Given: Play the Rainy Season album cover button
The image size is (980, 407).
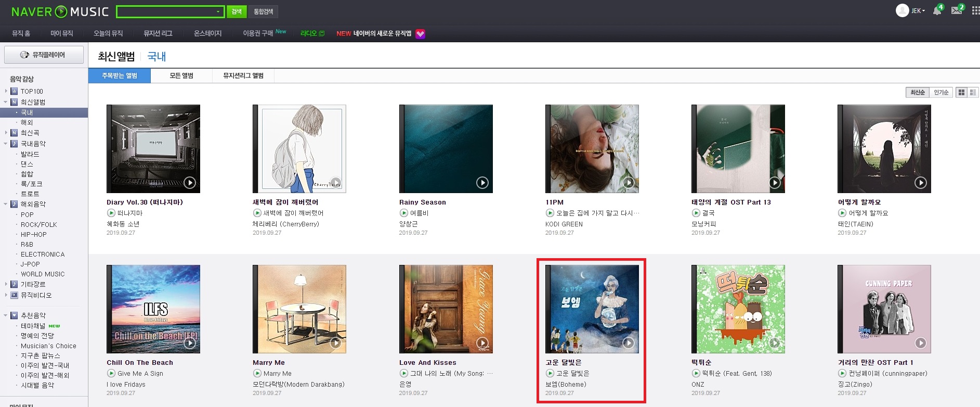Looking at the screenshot, I should pyautogui.click(x=482, y=183).
